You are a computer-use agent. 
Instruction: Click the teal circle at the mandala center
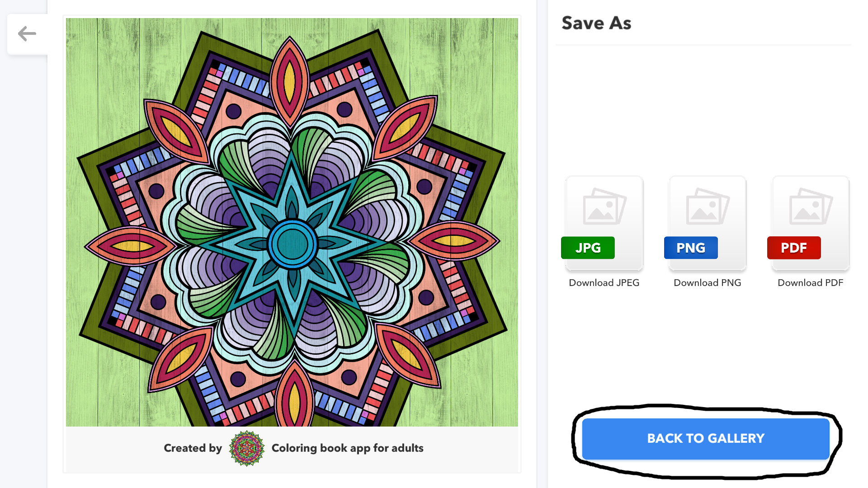click(x=292, y=244)
